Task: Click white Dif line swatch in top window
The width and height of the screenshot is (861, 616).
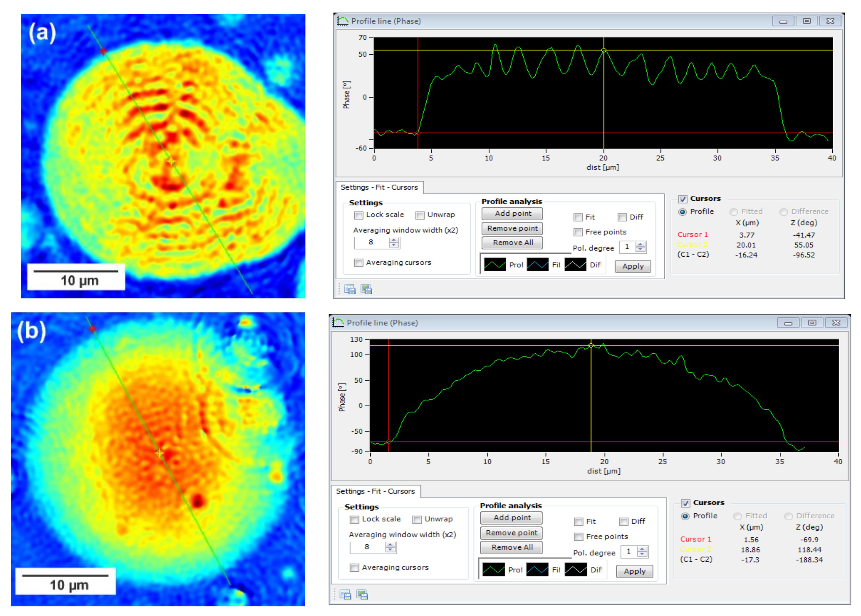Action: pos(575,264)
